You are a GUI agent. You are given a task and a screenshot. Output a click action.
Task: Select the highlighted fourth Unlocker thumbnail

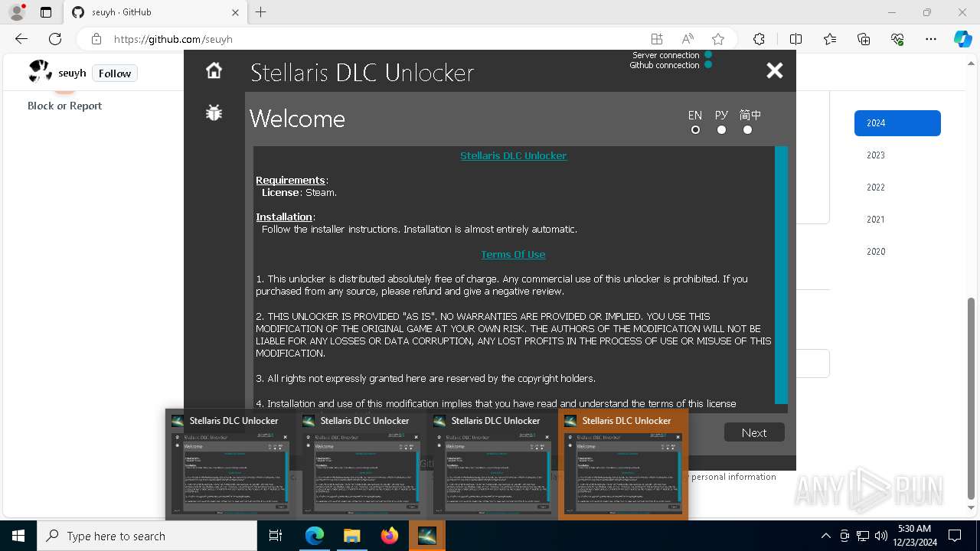tap(623, 465)
